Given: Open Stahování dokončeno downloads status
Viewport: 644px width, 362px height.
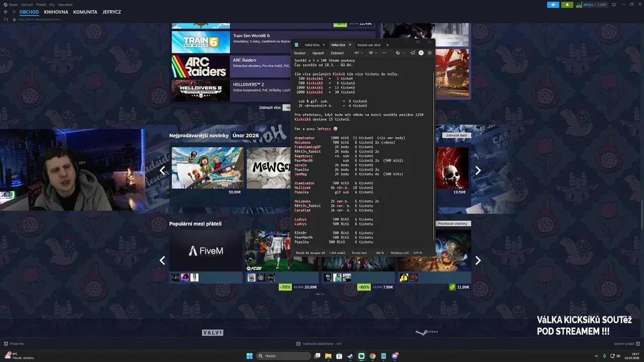Looking at the screenshot, I should [x=319, y=343].
